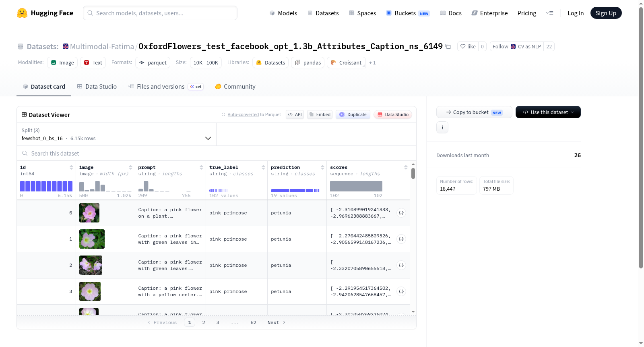The height and width of the screenshot is (347, 644).
Task: Click the Datasets library tag
Action: 270,62
